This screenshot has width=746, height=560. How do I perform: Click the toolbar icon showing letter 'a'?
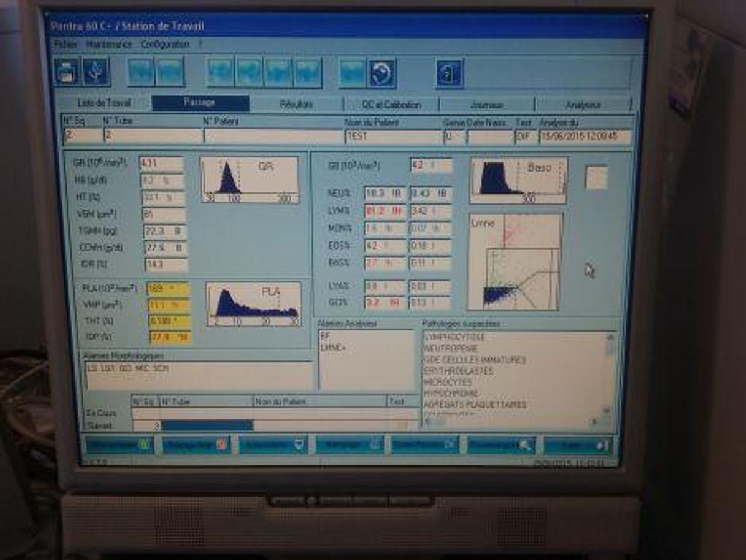[x=449, y=73]
